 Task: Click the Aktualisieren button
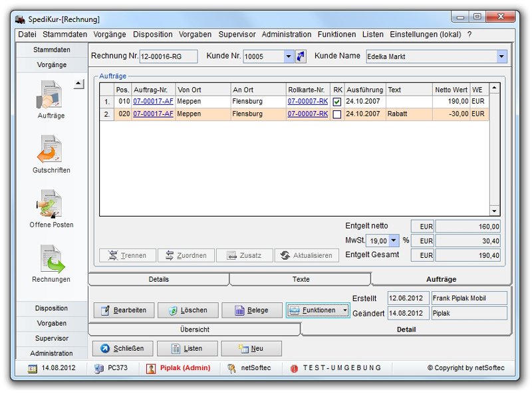tap(307, 256)
